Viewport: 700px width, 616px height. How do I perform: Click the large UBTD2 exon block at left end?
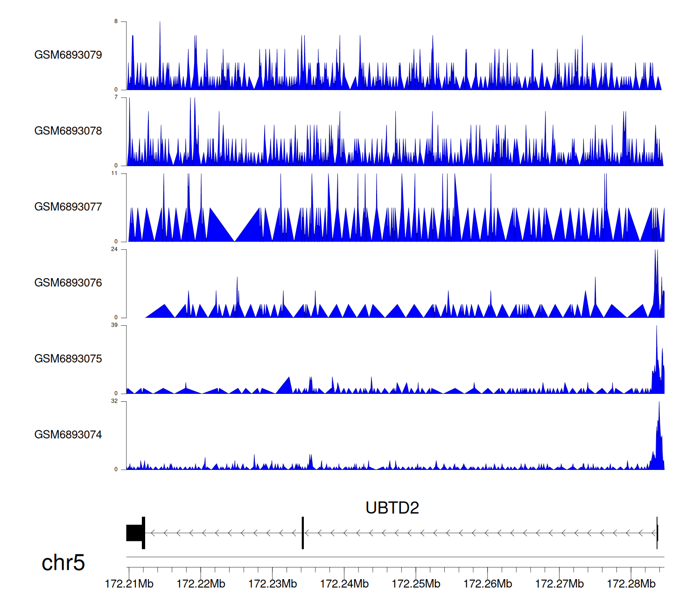pyautogui.click(x=134, y=533)
